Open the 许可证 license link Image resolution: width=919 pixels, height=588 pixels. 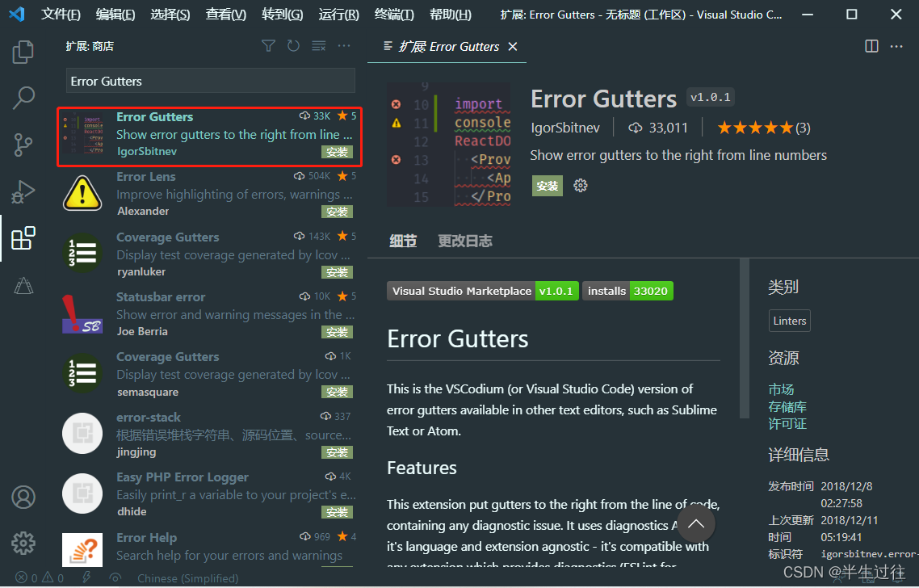[x=787, y=423]
